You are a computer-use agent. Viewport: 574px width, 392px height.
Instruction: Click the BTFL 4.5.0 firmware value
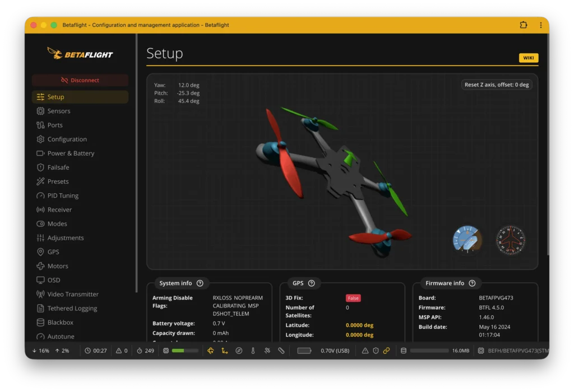(x=491, y=307)
